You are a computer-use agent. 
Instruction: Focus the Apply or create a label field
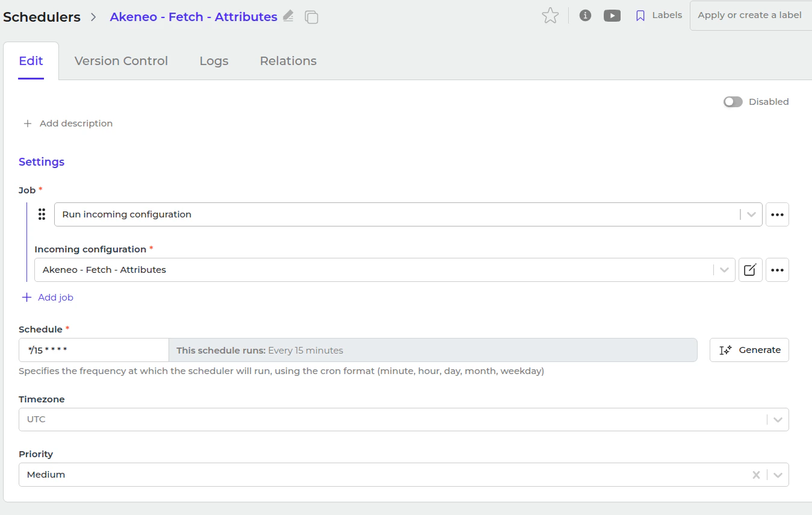tap(751, 16)
